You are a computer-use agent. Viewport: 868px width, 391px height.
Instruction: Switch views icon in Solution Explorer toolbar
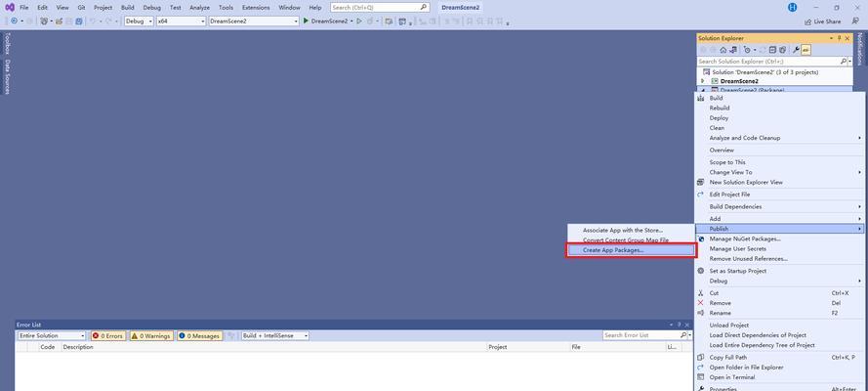pos(733,50)
